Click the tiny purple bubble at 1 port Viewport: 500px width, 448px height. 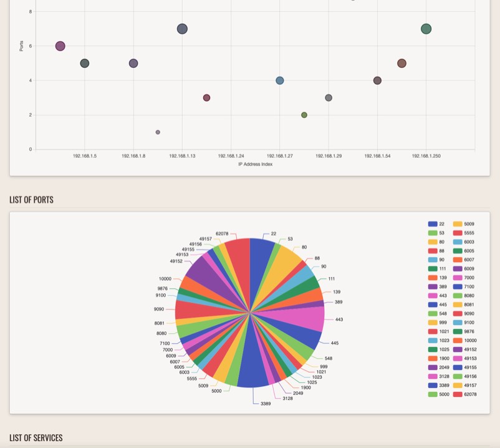(x=158, y=132)
